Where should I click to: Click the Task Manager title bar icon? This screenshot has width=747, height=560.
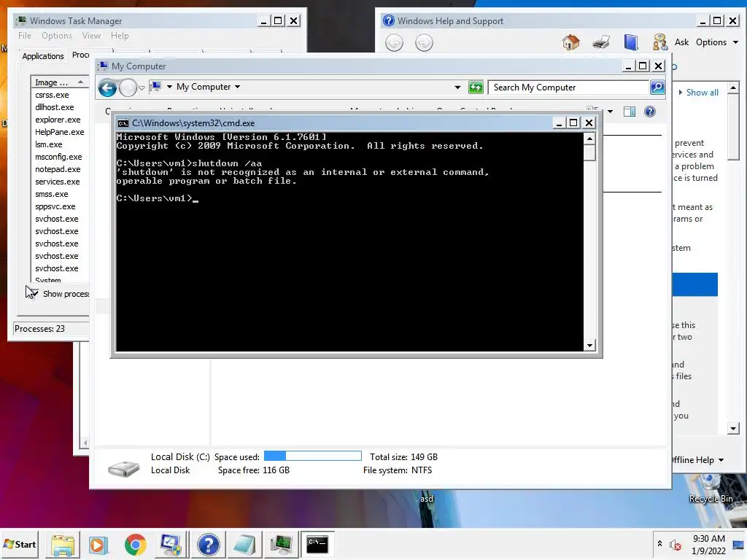[x=21, y=20]
